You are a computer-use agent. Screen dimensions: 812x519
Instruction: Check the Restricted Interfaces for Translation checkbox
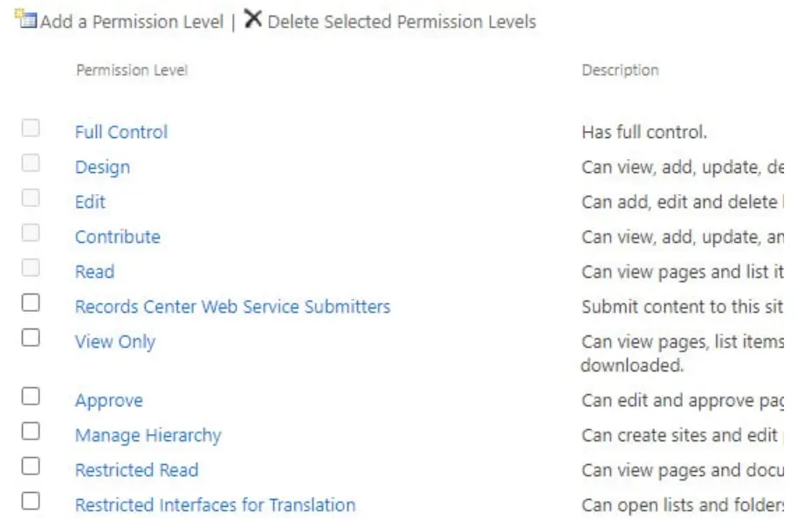pyautogui.click(x=31, y=499)
